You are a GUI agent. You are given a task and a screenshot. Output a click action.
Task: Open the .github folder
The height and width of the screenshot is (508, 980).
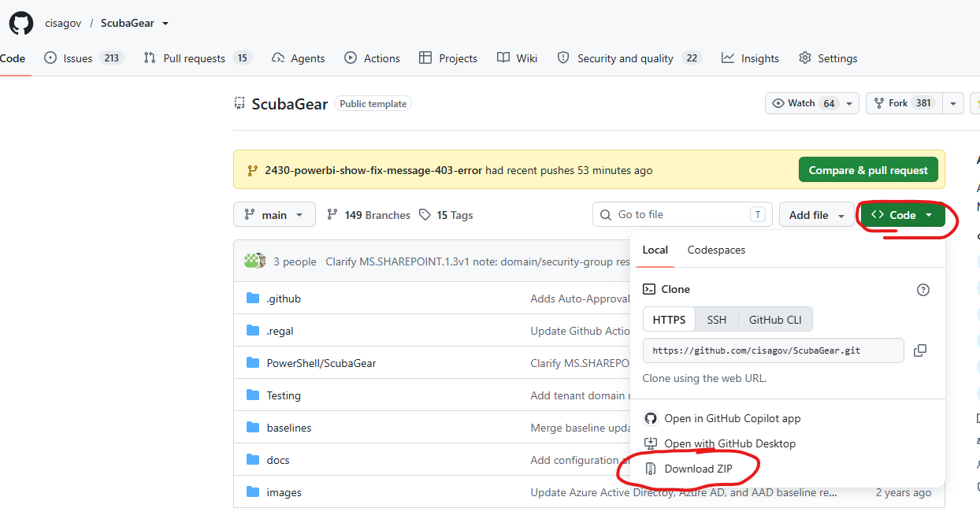click(284, 298)
